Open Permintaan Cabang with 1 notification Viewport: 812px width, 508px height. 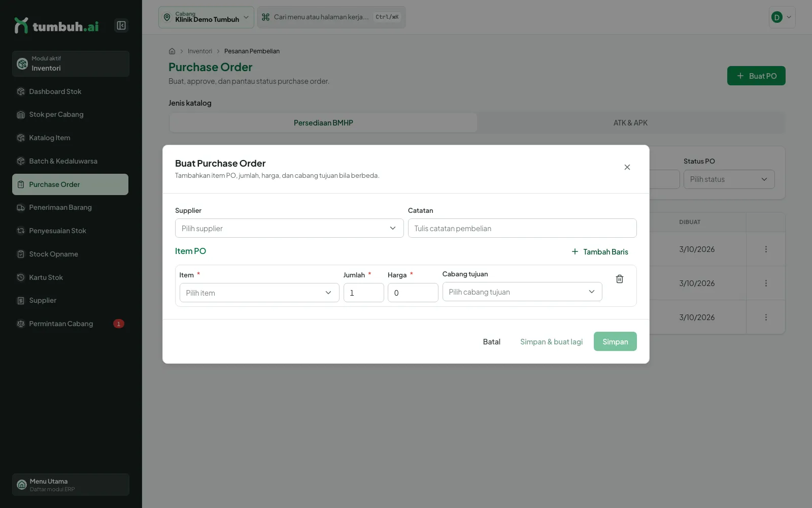(x=71, y=324)
